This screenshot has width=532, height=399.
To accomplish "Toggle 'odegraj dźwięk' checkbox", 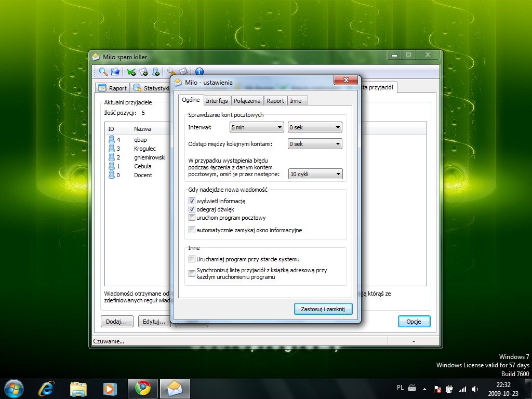I will (x=192, y=209).
